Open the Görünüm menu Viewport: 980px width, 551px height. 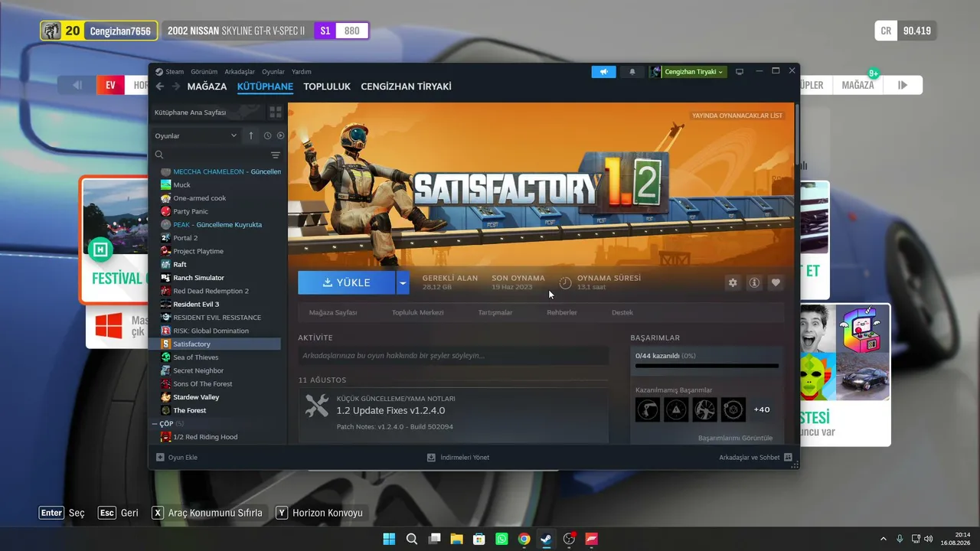(204, 72)
